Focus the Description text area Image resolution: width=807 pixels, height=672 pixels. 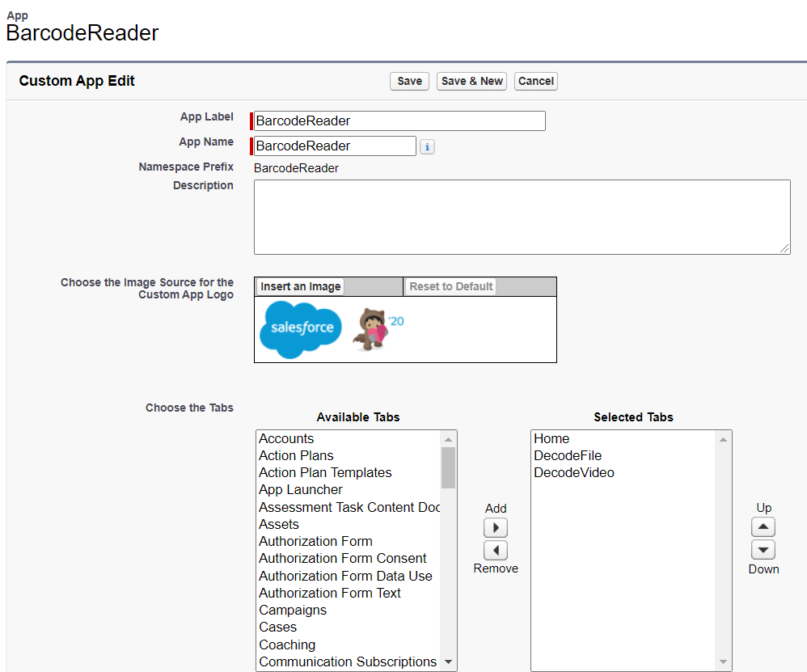point(522,217)
